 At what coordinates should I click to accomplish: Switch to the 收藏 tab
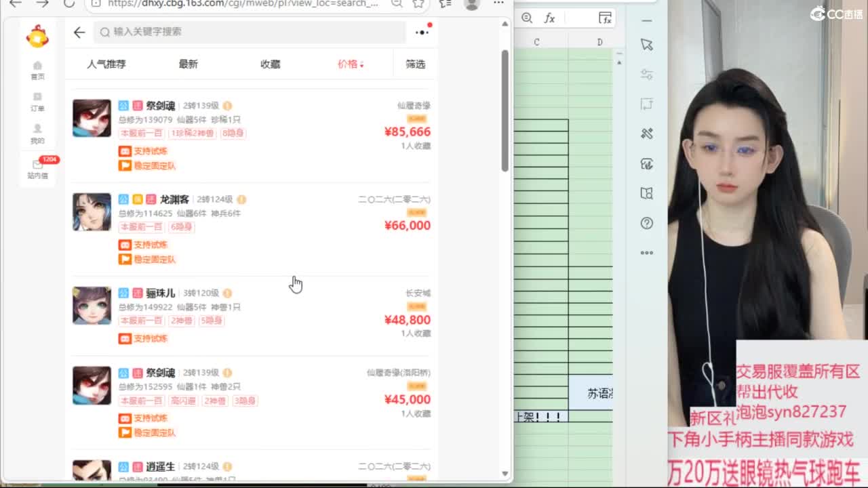(270, 64)
